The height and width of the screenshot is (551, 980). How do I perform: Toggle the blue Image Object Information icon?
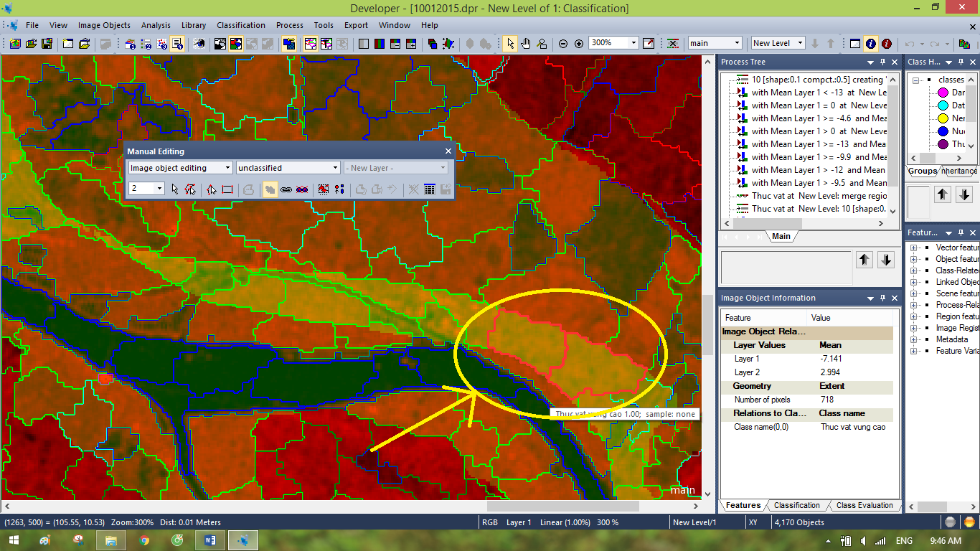click(871, 43)
